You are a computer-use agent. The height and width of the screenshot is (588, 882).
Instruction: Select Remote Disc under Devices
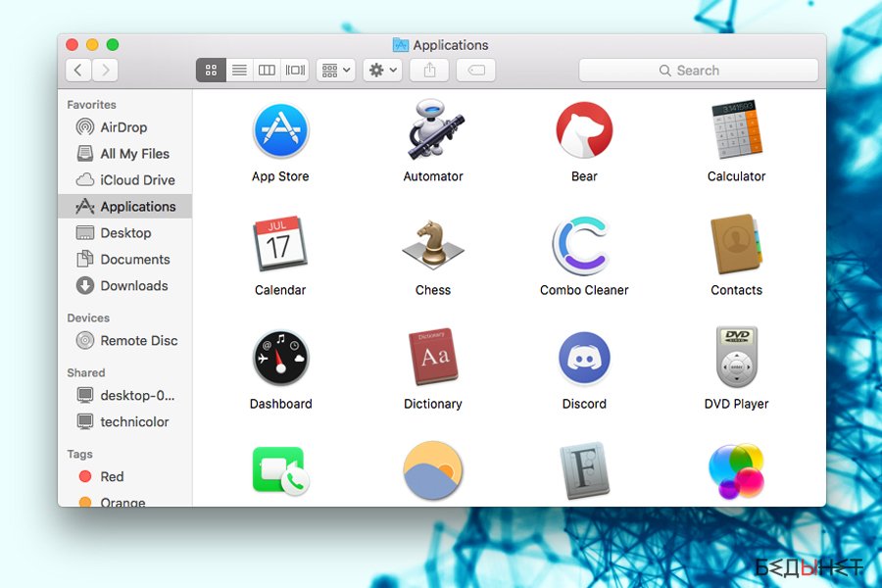tap(124, 340)
